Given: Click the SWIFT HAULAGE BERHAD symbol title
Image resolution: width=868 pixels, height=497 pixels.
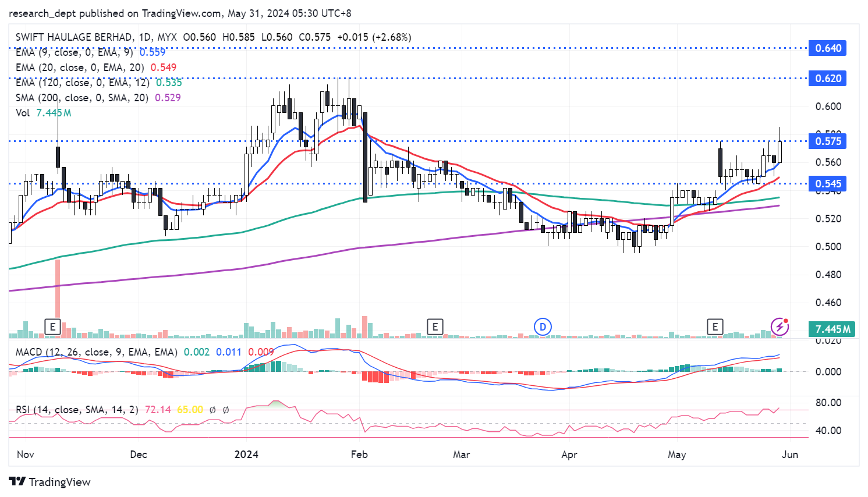Looking at the screenshot, I should [74, 37].
